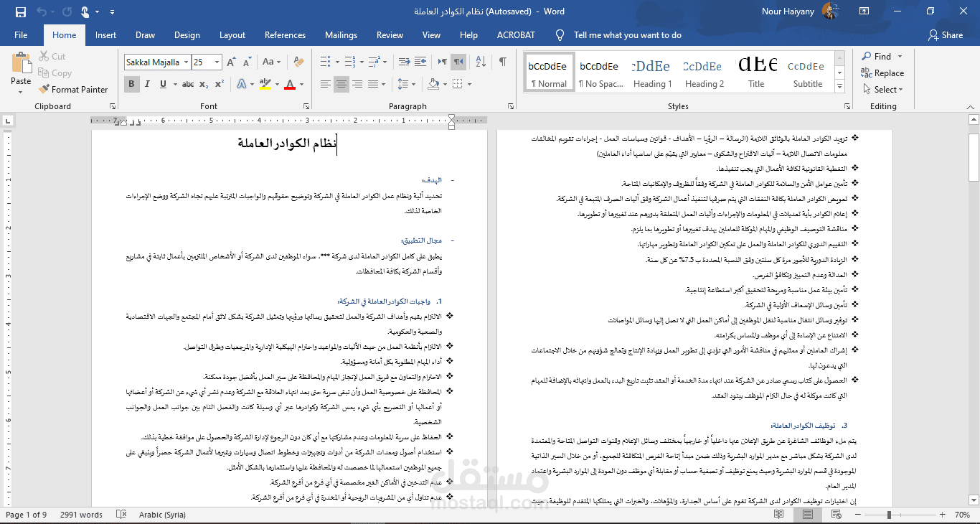Click Tell me what you want to do

(627, 34)
